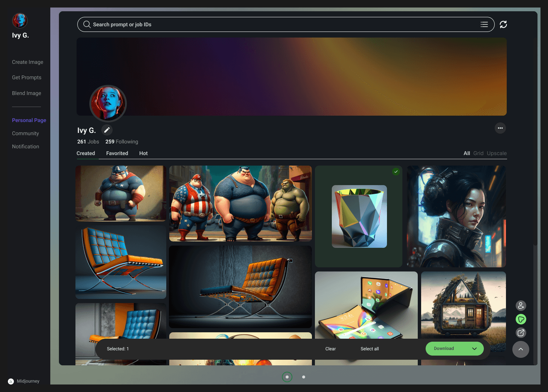548x392 pixels.
Task: Filter view by Upscale
Action: (x=497, y=153)
